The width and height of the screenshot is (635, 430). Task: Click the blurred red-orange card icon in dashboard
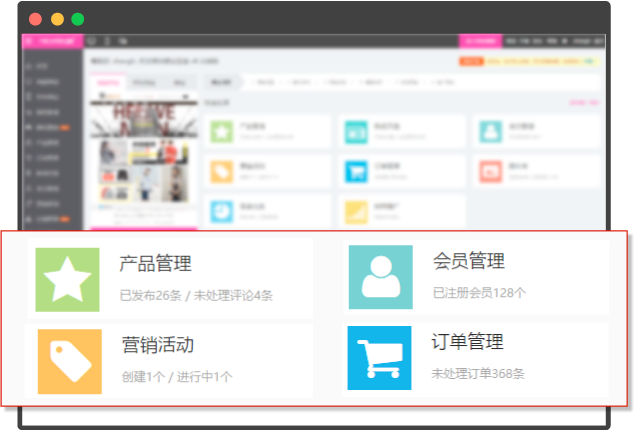tap(490, 171)
